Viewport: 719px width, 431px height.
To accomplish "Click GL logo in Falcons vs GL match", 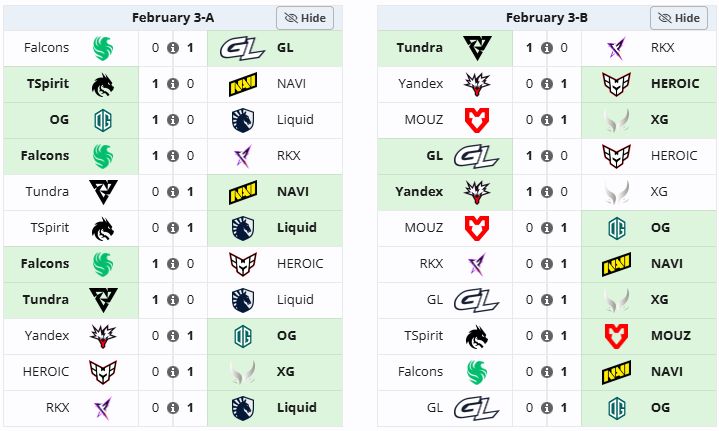I will click(241, 48).
